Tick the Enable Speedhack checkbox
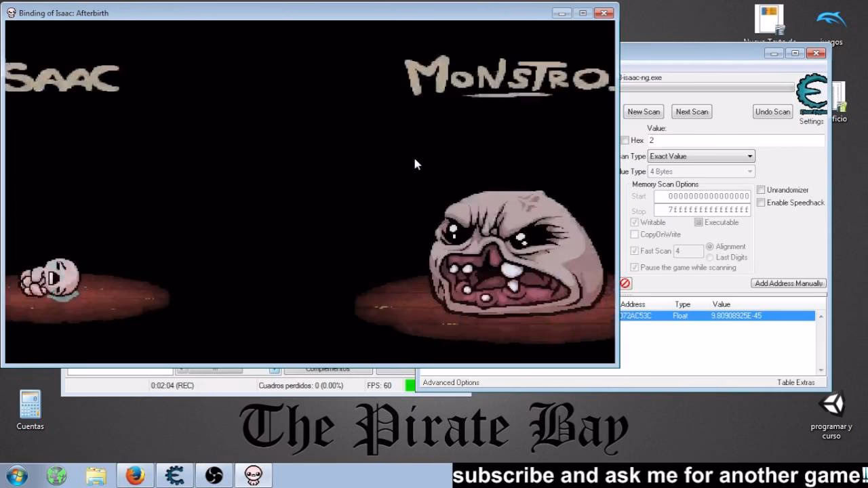 pos(761,203)
